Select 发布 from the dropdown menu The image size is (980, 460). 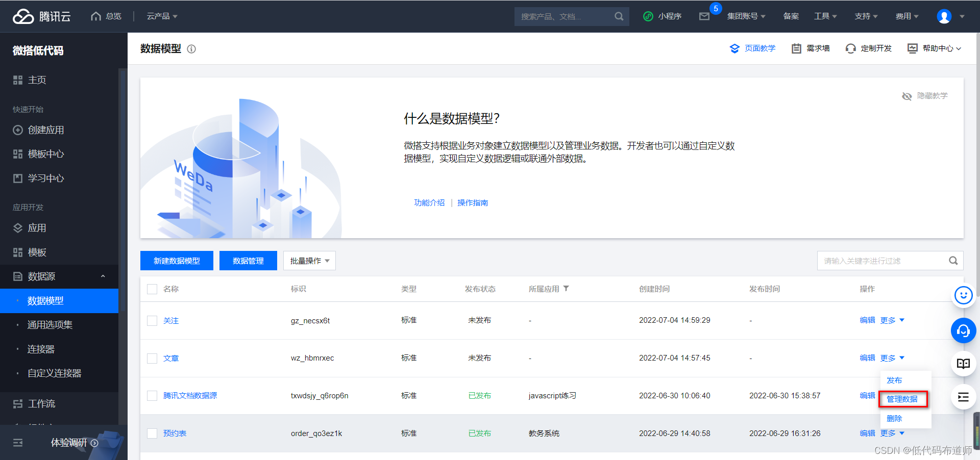click(x=894, y=380)
